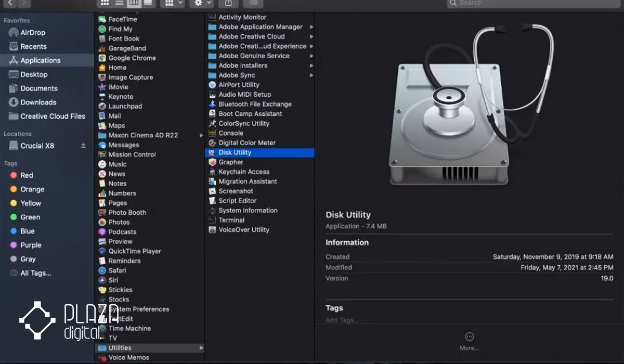The height and width of the screenshot is (364, 624).
Task: Expand Adobe Application Manager folder arrow
Action: pyautogui.click(x=311, y=27)
